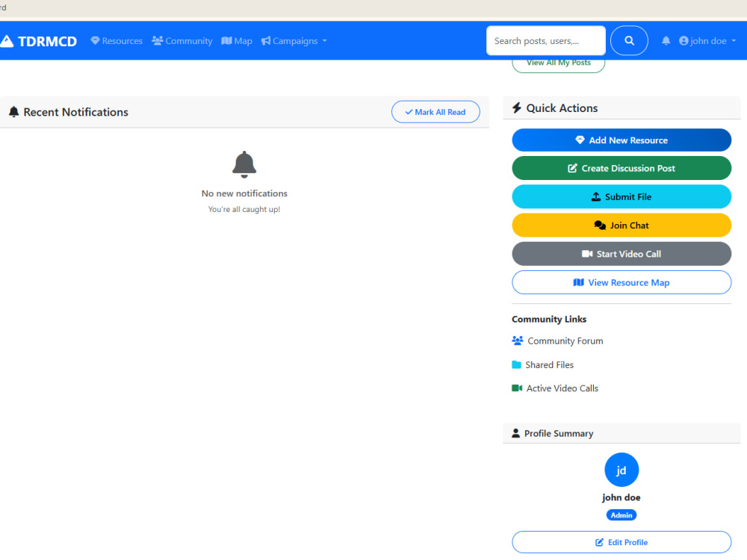Click the user circle icon in navbar
The image size is (747, 560).
[x=684, y=41]
